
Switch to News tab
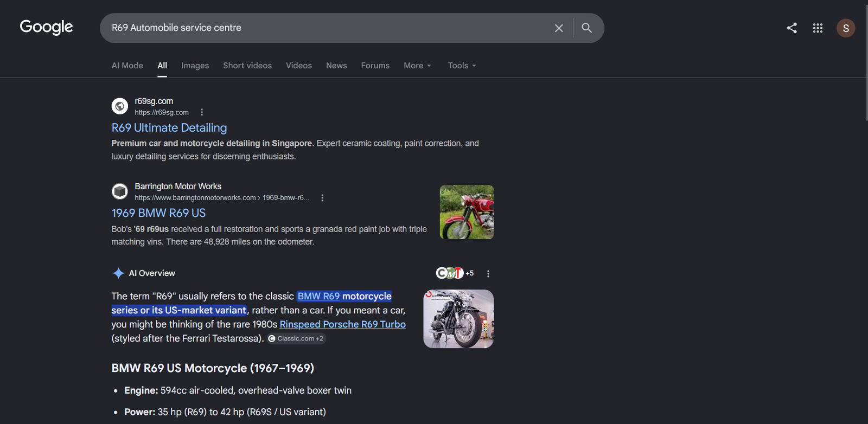(x=336, y=66)
